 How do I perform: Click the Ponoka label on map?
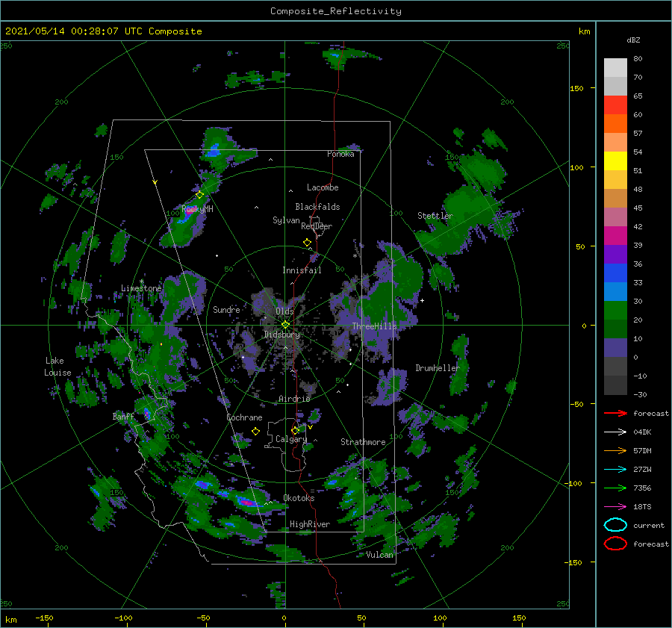340,154
